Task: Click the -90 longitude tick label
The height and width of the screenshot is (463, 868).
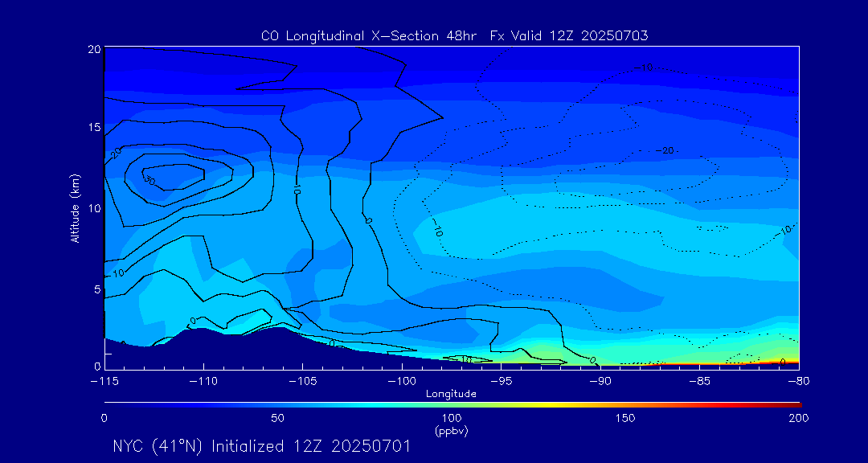Action: coord(600,382)
